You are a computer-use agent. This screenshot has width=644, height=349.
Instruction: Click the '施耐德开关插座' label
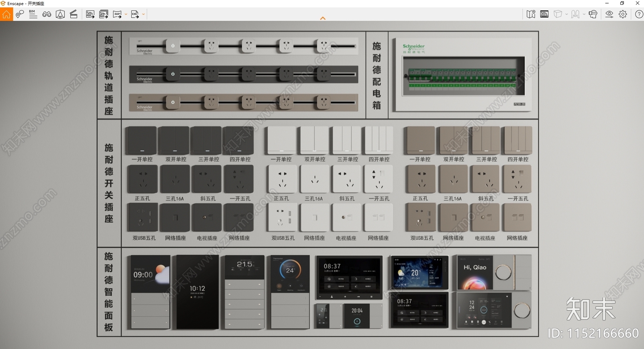click(x=109, y=183)
